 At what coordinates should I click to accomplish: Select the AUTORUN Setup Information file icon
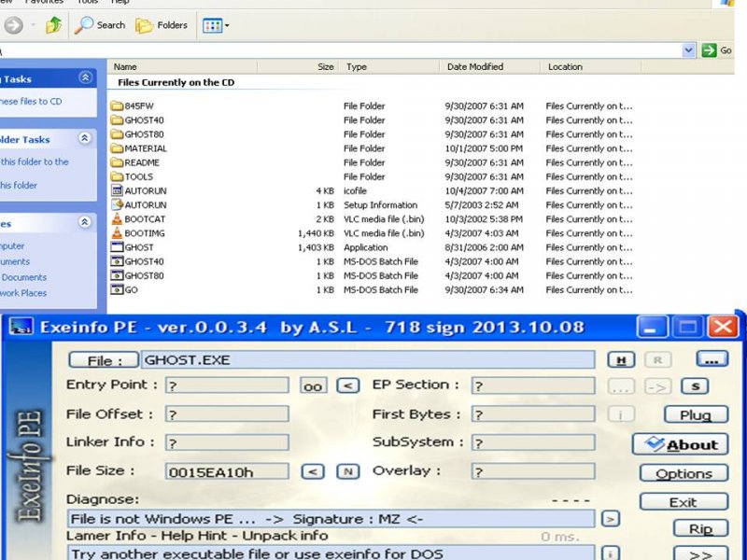point(117,204)
